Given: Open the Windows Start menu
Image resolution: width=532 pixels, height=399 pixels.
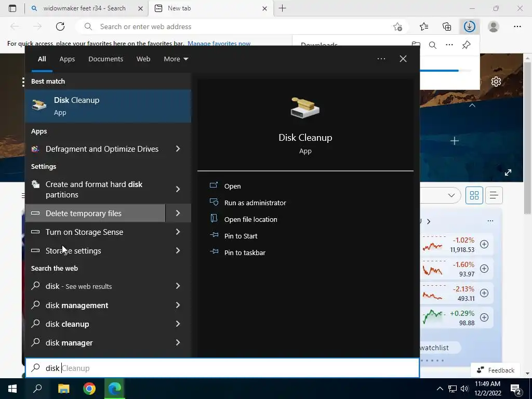Looking at the screenshot, I should pos(12,389).
